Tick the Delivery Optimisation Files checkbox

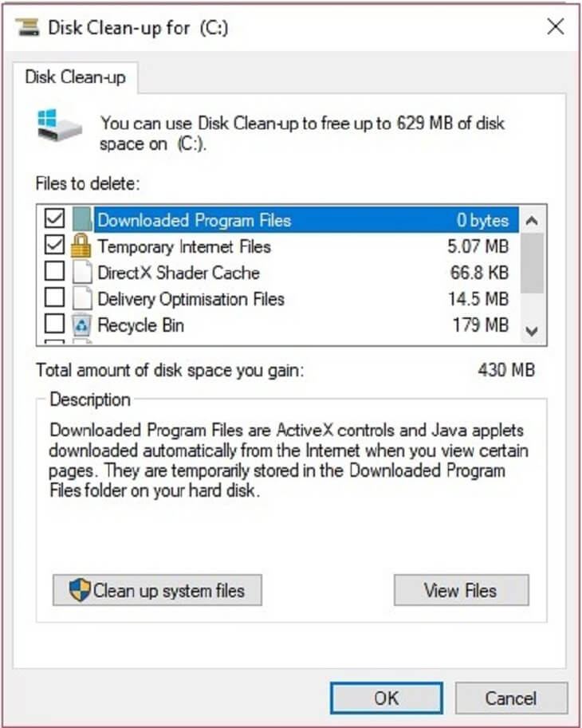54,299
